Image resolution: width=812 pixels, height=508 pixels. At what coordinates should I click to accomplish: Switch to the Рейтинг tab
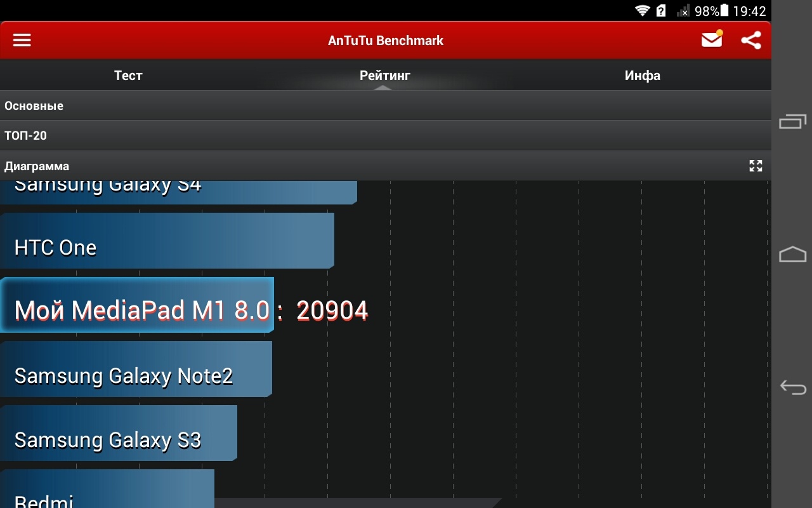coord(385,76)
